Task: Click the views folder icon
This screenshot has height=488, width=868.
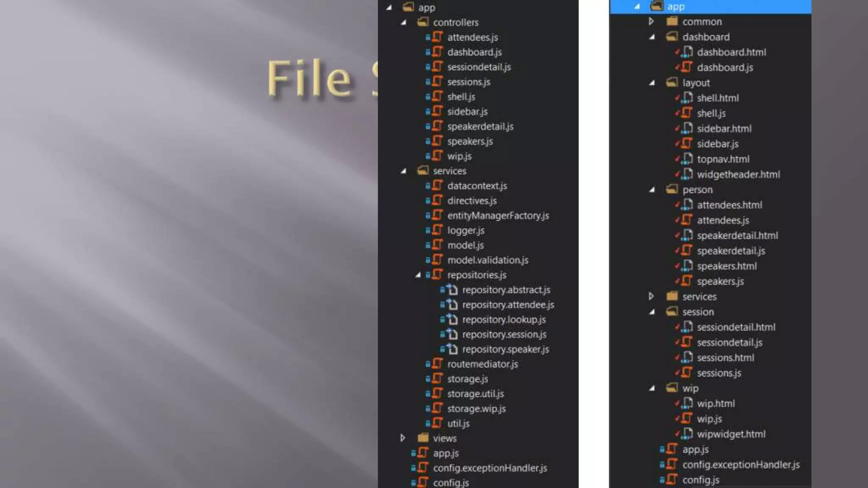Action: pyautogui.click(x=423, y=438)
